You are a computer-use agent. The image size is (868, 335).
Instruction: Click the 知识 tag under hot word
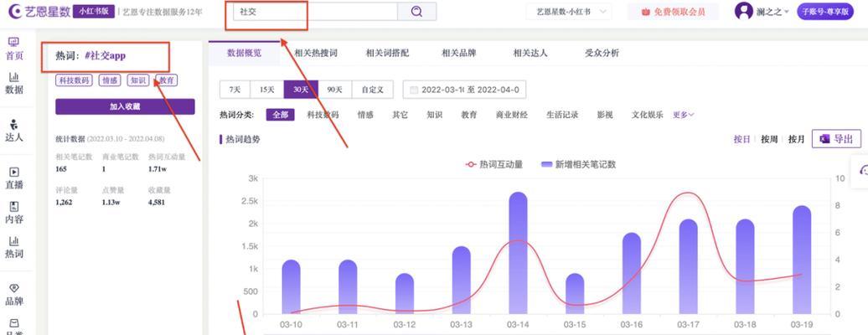(138, 80)
